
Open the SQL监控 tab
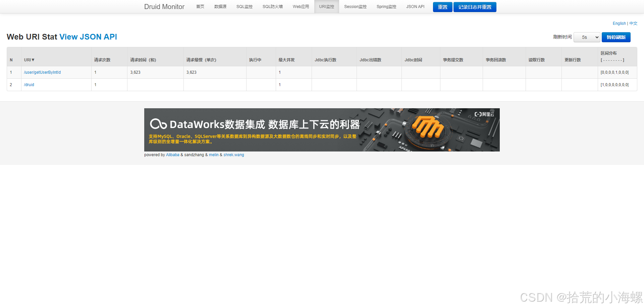pyautogui.click(x=244, y=7)
